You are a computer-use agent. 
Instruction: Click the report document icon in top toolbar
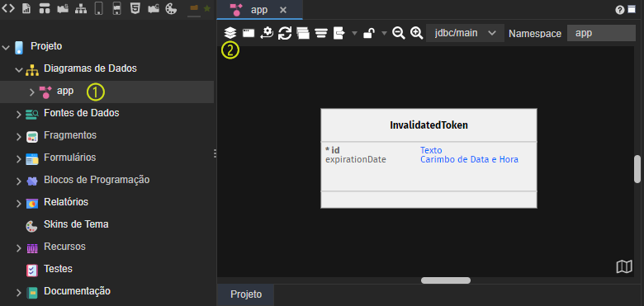26,8
